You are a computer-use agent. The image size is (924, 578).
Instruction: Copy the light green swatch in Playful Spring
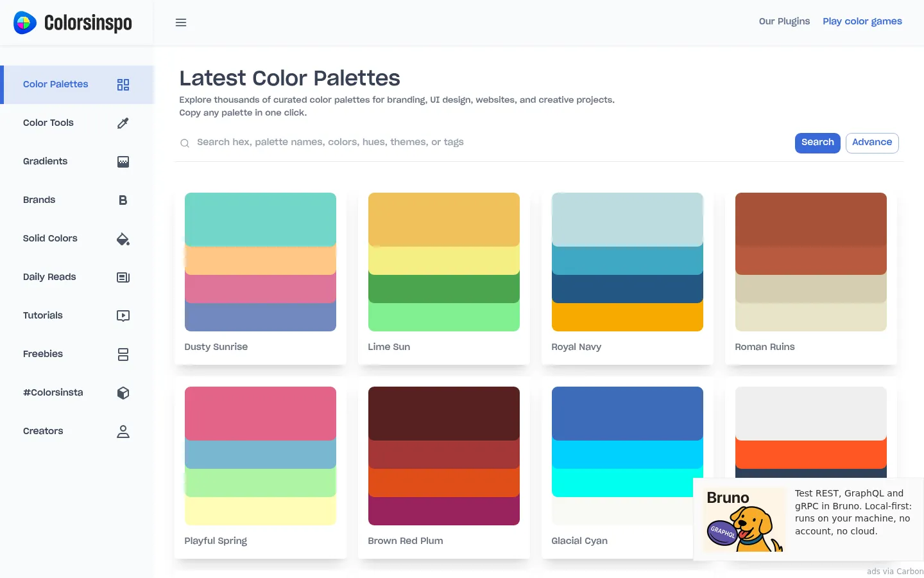click(x=261, y=483)
